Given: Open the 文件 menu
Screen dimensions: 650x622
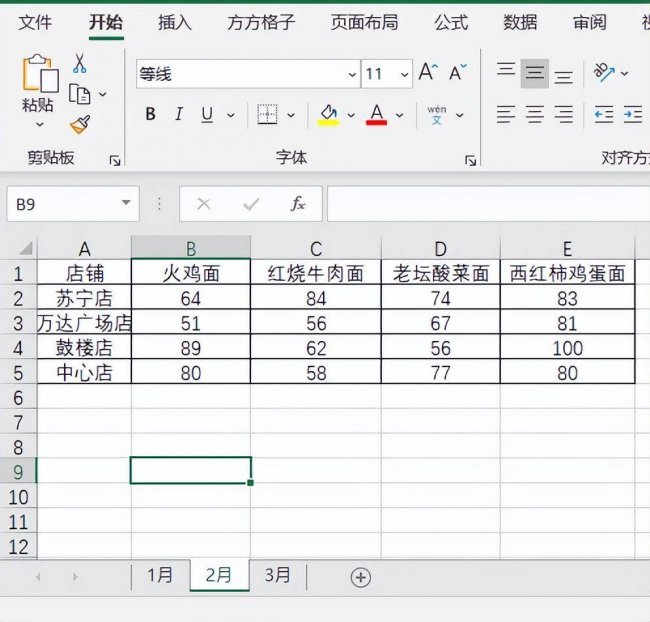Looking at the screenshot, I should click(x=35, y=22).
